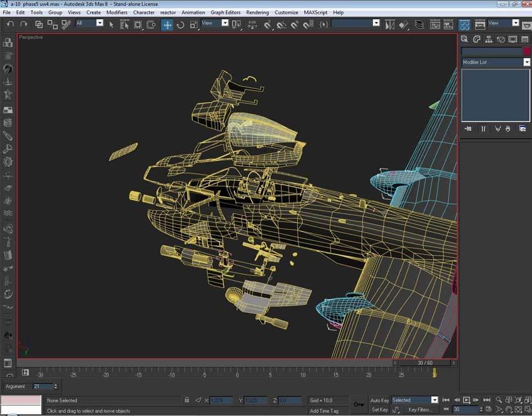Viewport: 532px width, 416px height.
Task: Toggle the Selection Lock padlock
Action: point(187,400)
